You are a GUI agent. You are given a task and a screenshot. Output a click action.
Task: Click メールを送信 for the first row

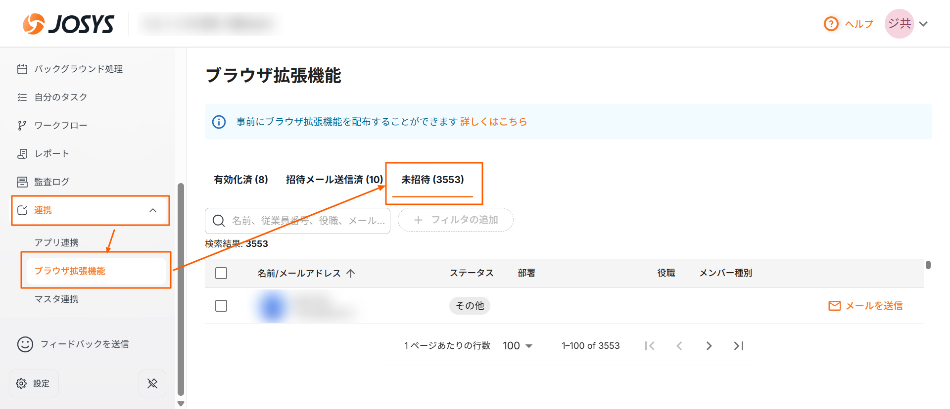865,306
